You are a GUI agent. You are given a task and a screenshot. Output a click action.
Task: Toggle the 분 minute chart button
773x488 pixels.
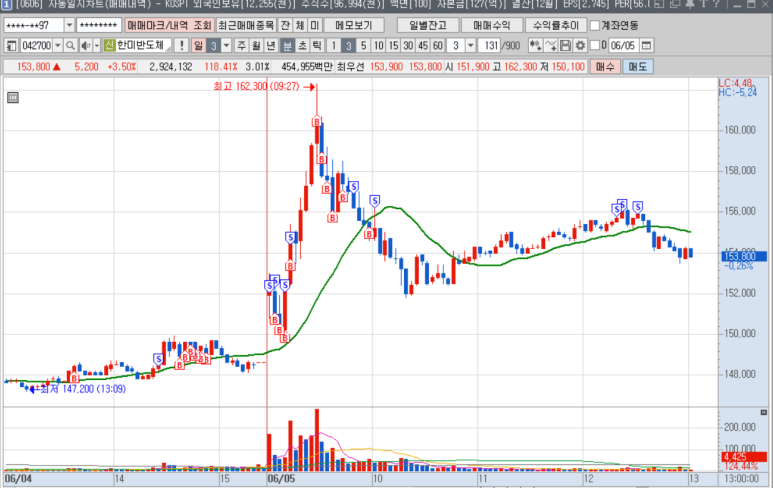coord(287,46)
